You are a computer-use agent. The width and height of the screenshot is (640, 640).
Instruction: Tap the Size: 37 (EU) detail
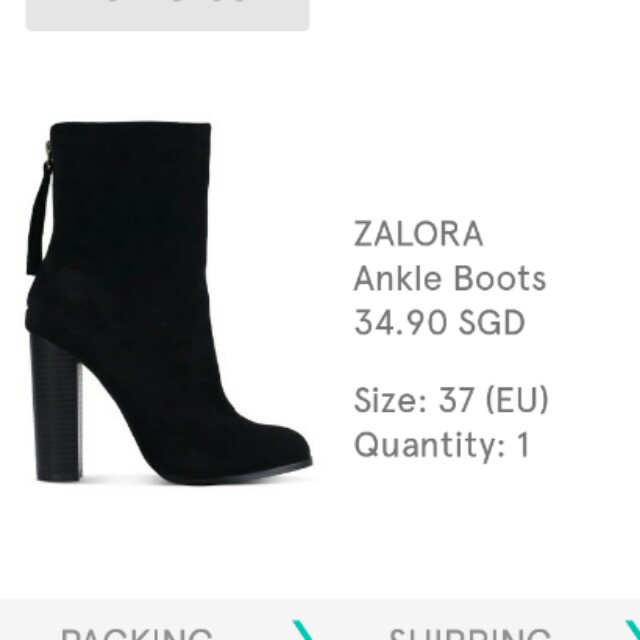tap(451, 400)
